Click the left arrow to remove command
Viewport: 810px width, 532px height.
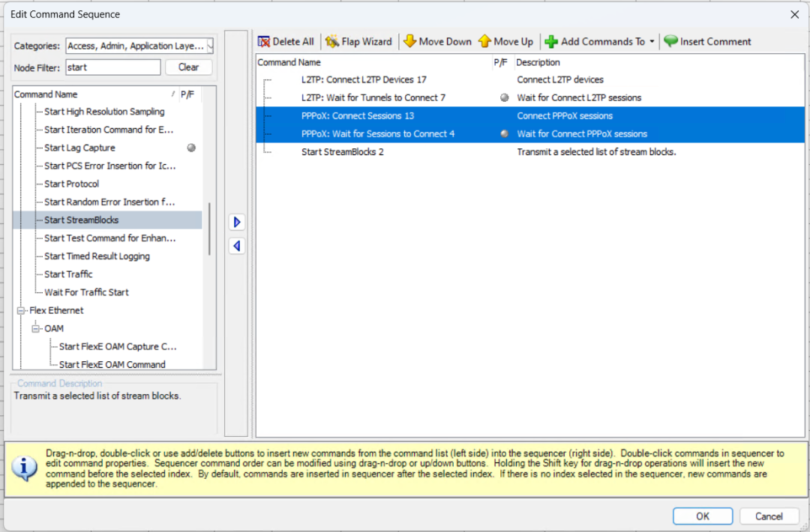237,246
